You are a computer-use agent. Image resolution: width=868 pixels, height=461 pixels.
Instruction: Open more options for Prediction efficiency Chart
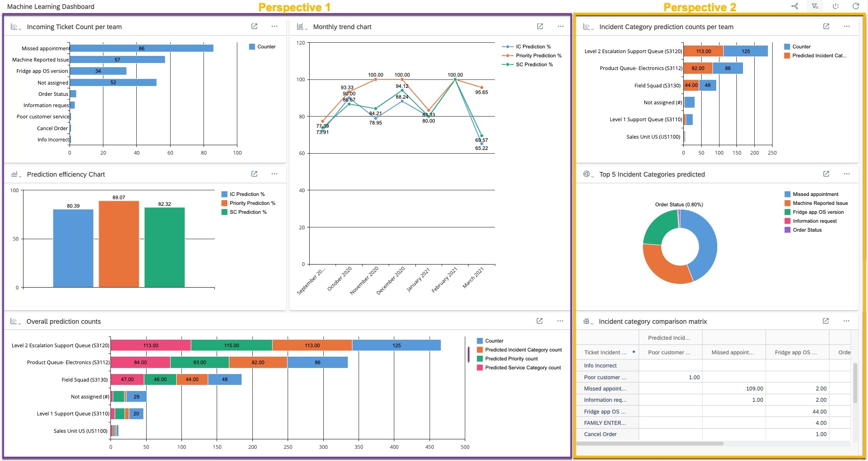pos(274,174)
